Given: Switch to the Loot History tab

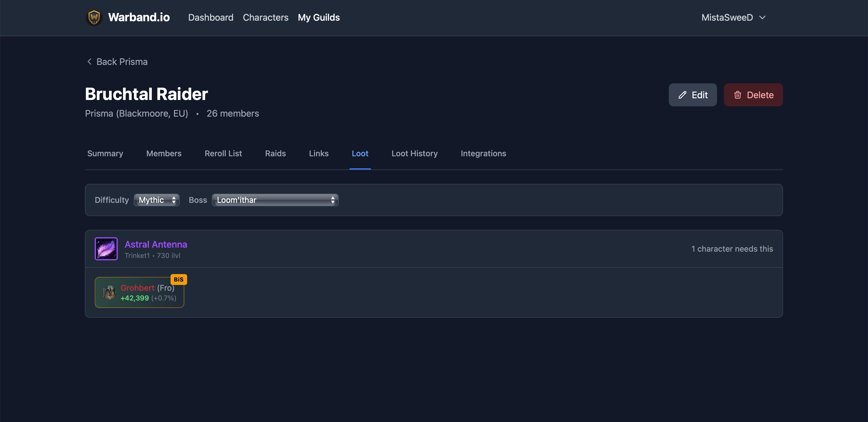Looking at the screenshot, I should (414, 153).
